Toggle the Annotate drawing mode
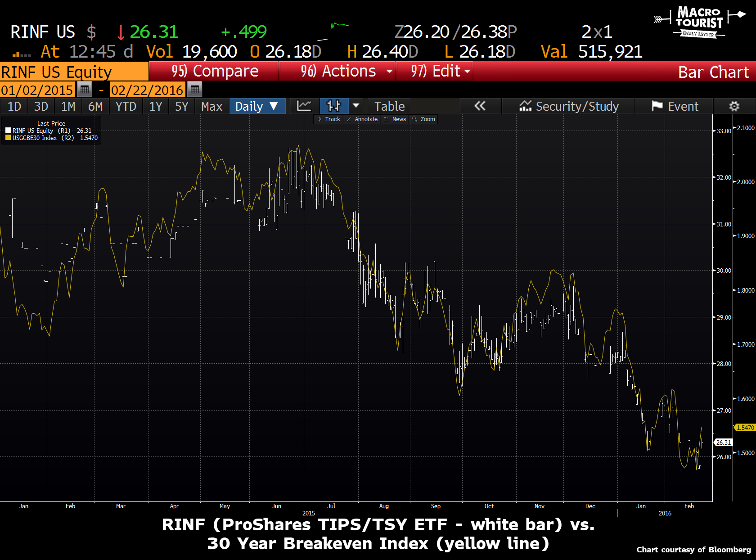The height and width of the screenshot is (560, 756). point(362,119)
